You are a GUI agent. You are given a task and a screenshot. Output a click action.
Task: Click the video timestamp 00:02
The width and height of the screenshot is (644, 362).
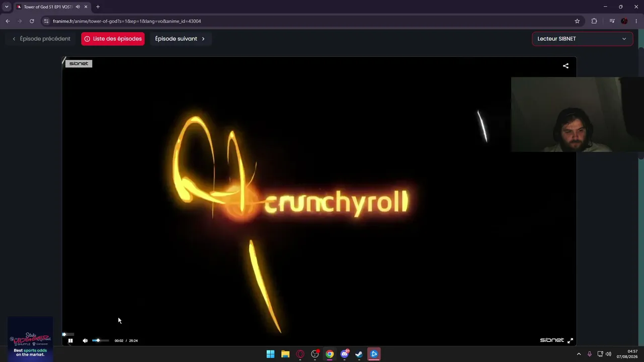click(119, 340)
